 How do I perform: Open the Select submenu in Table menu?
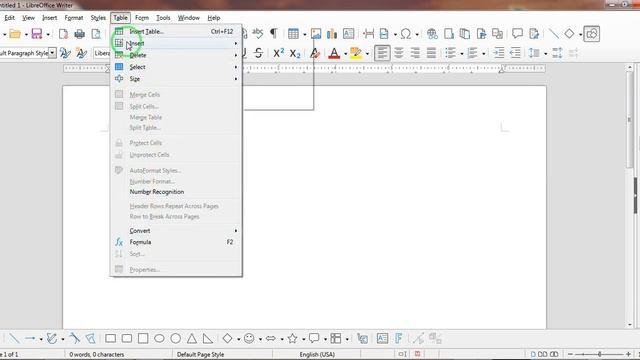coord(176,67)
